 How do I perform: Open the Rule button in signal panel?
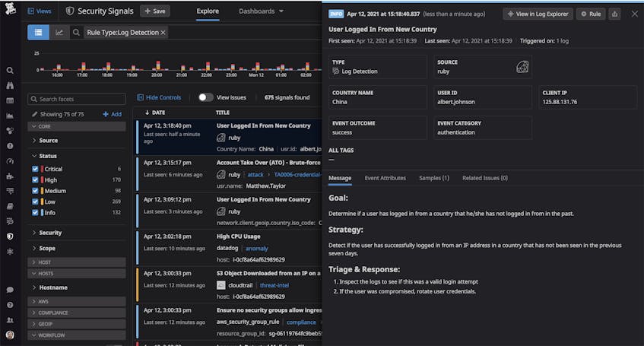[x=591, y=14]
